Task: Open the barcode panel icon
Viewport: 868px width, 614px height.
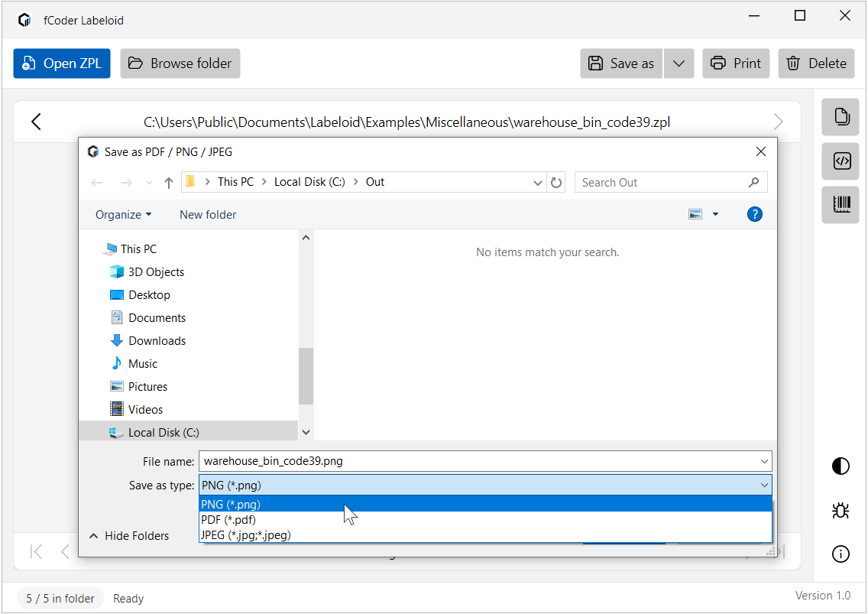Action: click(840, 204)
